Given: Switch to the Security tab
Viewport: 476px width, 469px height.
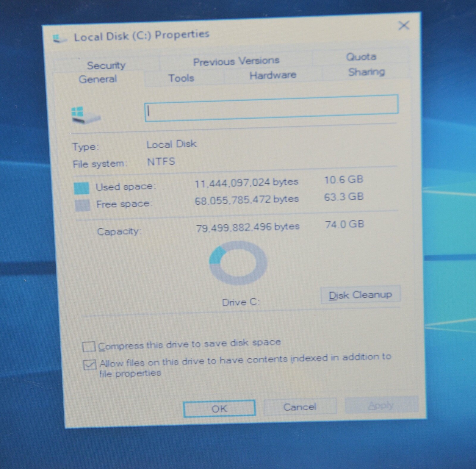Looking at the screenshot, I should tap(106, 65).
